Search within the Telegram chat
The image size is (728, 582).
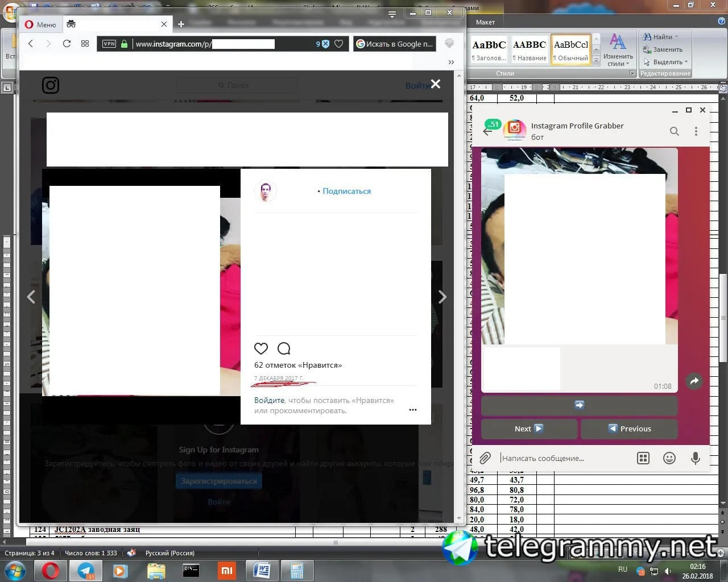pos(675,131)
